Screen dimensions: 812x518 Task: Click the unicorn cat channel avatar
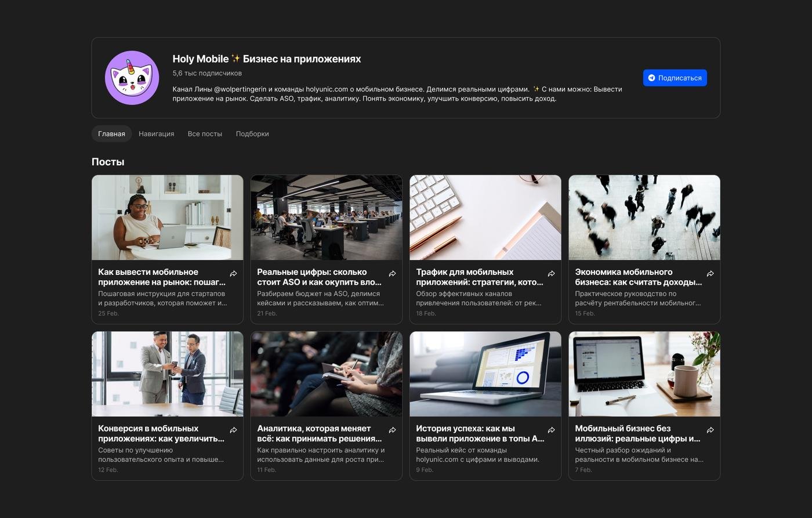click(x=132, y=78)
